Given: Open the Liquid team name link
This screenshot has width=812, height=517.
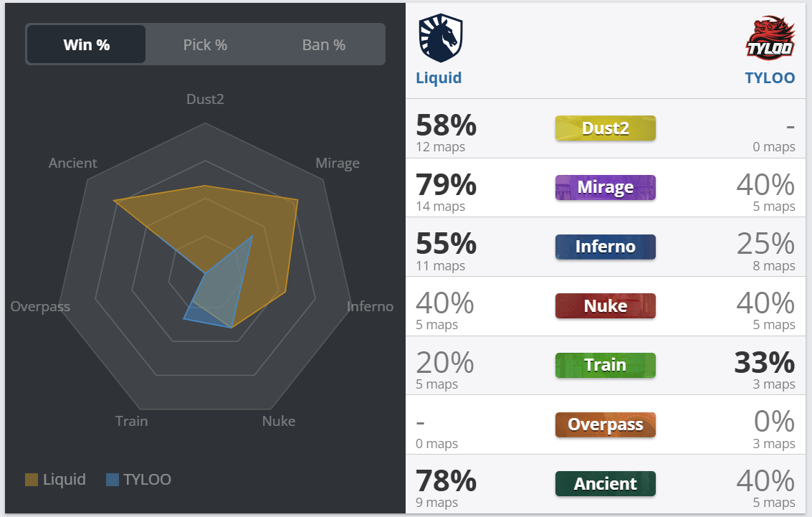Looking at the screenshot, I should [x=439, y=77].
